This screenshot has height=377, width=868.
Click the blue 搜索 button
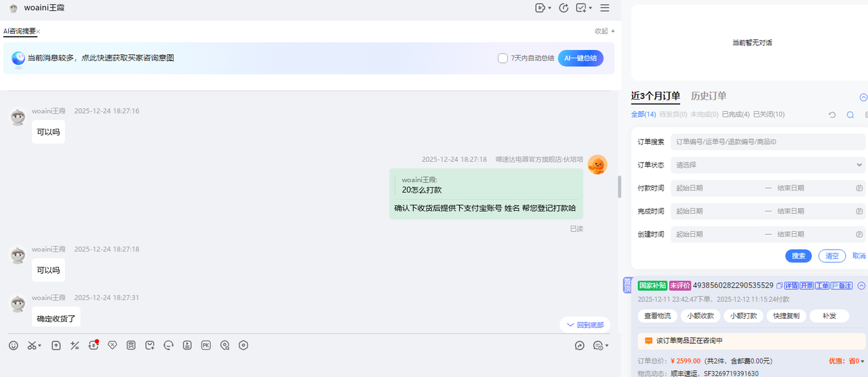pyautogui.click(x=798, y=256)
